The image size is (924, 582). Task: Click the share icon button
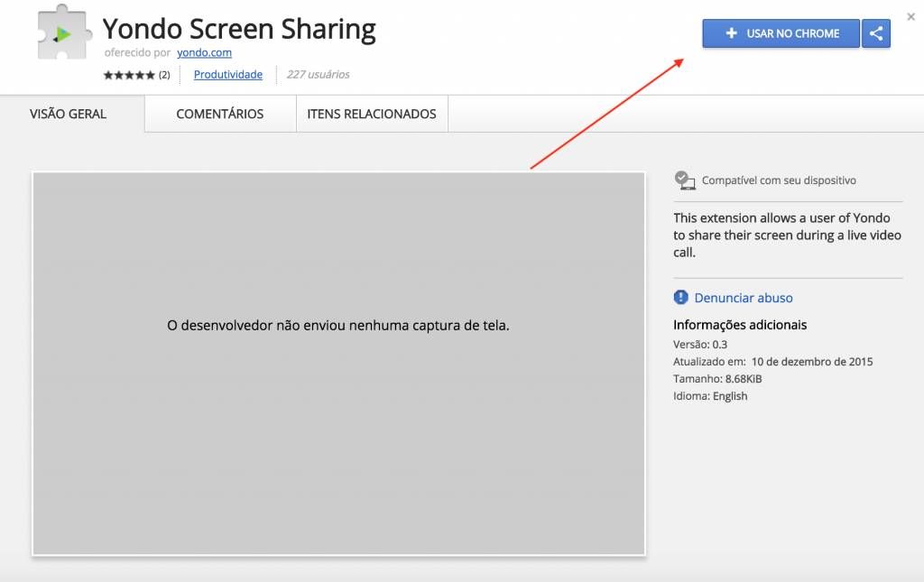[875, 33]
